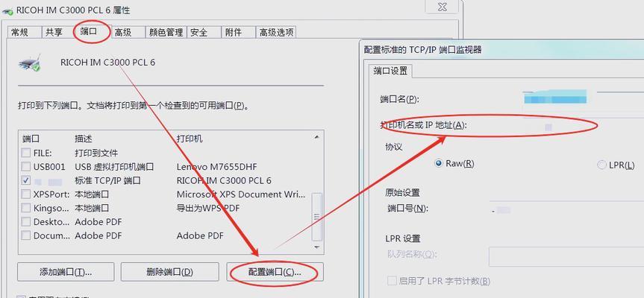The image size is (644, 298).
Task: Click the 打印机 column header
Action: pyautogui.click(x=190, y=139)
